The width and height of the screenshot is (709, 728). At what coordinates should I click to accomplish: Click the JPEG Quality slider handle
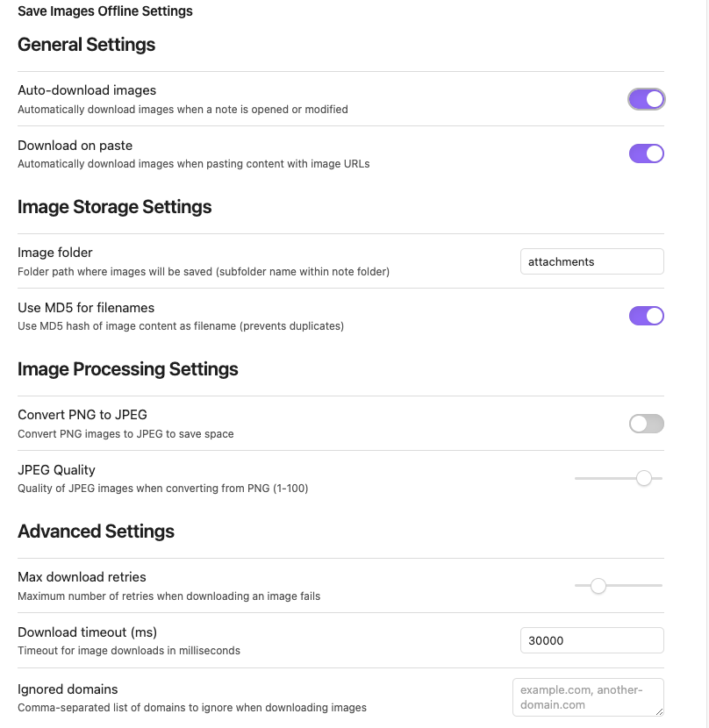click(643, 478)
